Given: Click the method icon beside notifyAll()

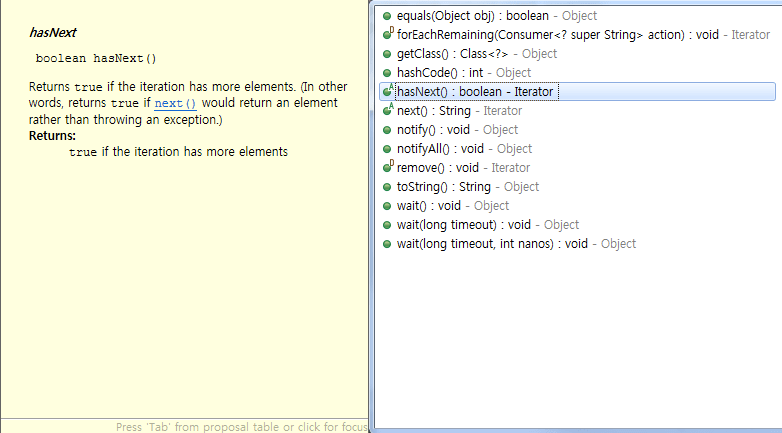Looking at the screenshot, I should point(387,149).
